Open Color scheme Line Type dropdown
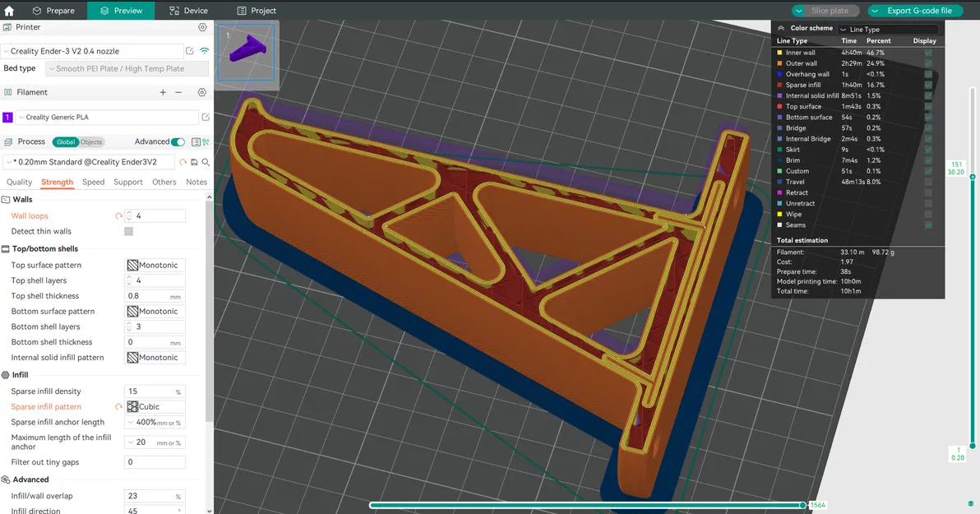 [x=888, y=30]
